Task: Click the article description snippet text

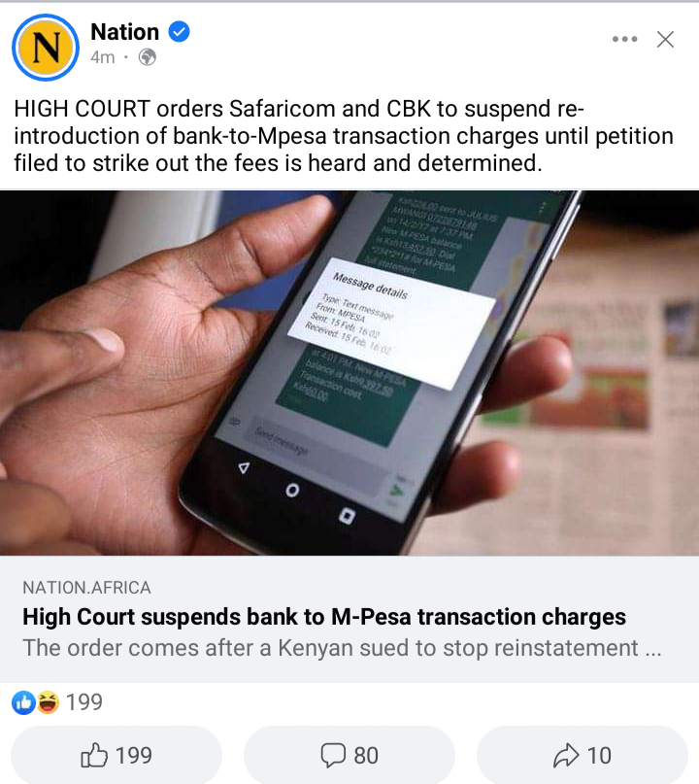Action: coord(342,648)
